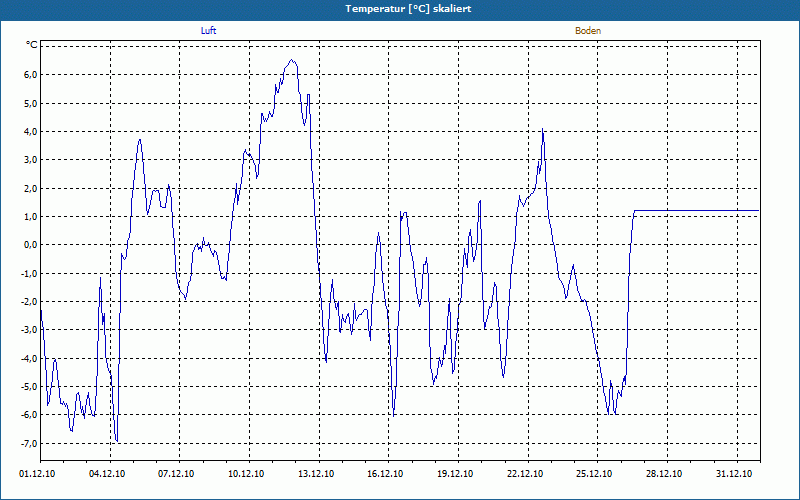800x500 pixels.
Task: Click the lowest dip near -7,0 on 04.12.10
Action: tap(117, 441)
